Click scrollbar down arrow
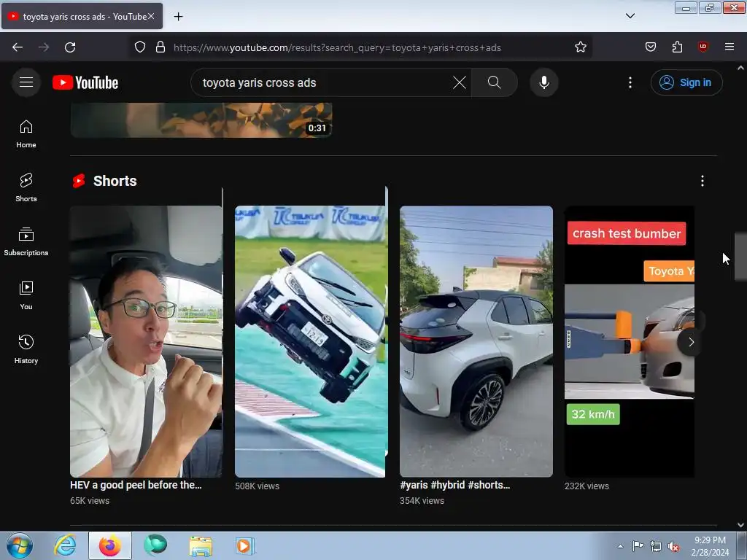Image resolution: width=747 pixels, height=560 pixels. 740,525
